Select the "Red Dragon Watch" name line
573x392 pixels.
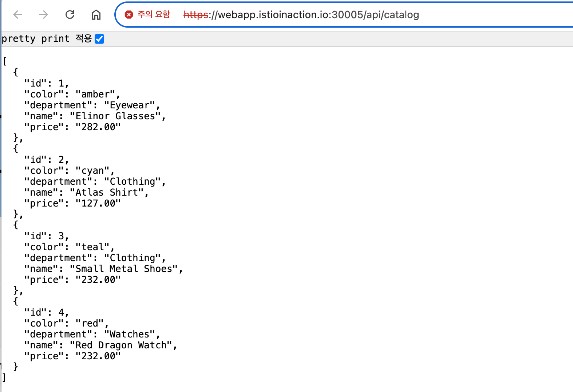click(x=100, y=345)
